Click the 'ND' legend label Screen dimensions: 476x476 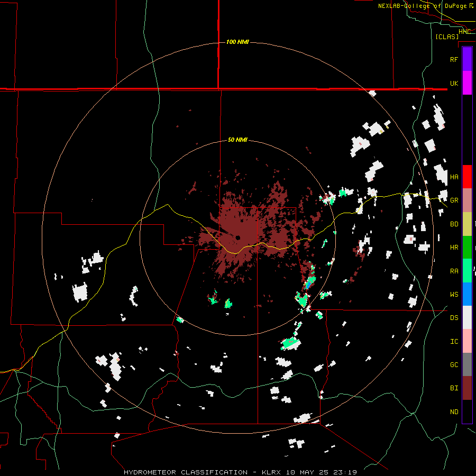[x=454, y=412]
